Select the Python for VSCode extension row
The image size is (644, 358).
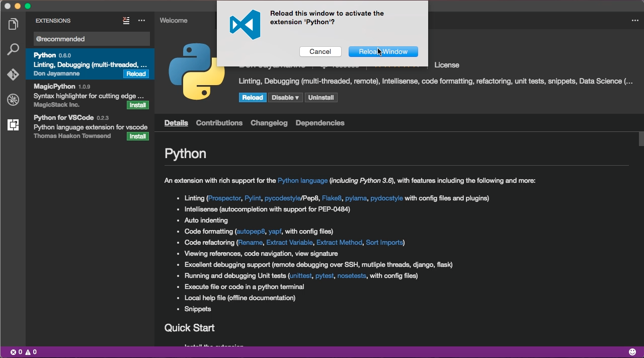(x=90, y=126)
